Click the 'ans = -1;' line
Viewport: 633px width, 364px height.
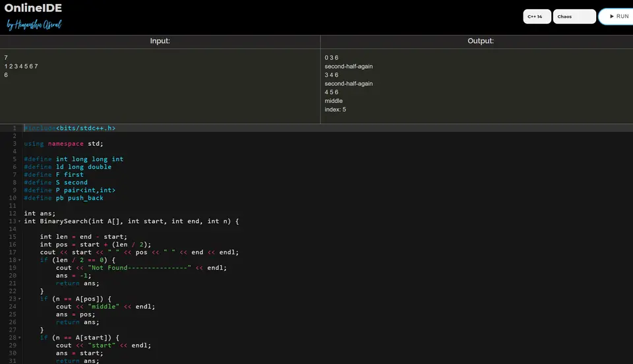pos(73,276)
